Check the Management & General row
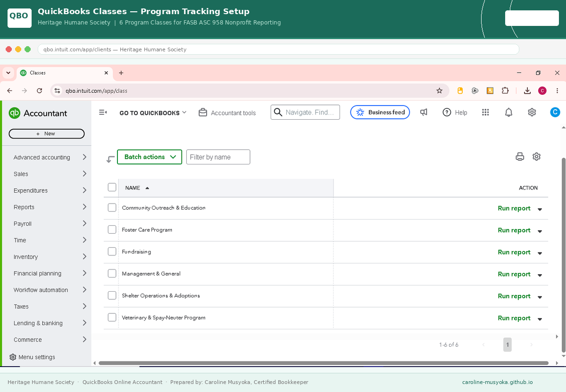The height and width of the screenshot is (392, 566). [x=112, y=273]
